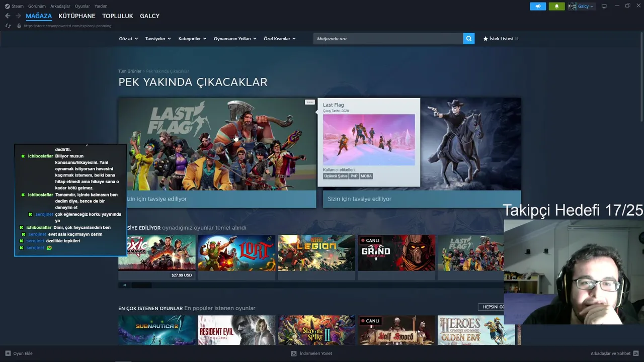Screen dimensions: 644x362
Task: Select the PvP tag
Action: pos(354,176)
